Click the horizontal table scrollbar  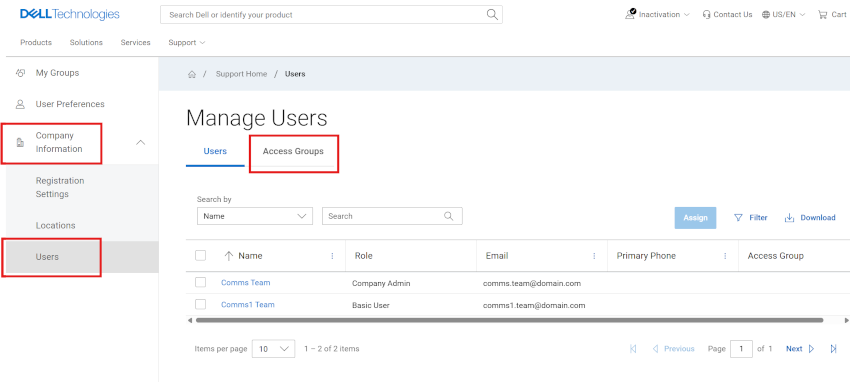[x=510, y=320]
